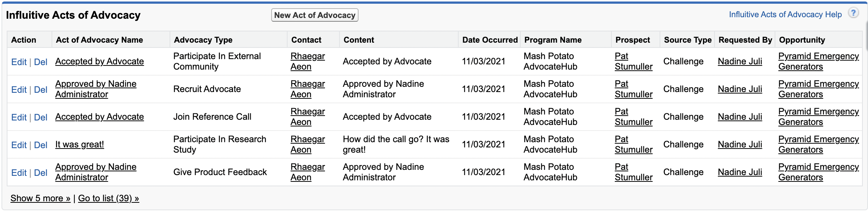Open Accepted by Advocate in first row
The image size is (868, 214).
click(x=99, y=61)
